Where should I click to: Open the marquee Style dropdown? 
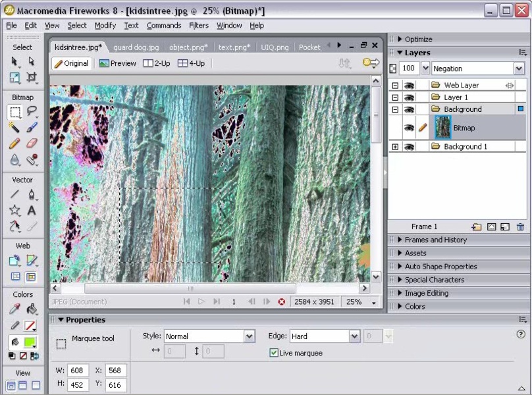coord(249,336)
